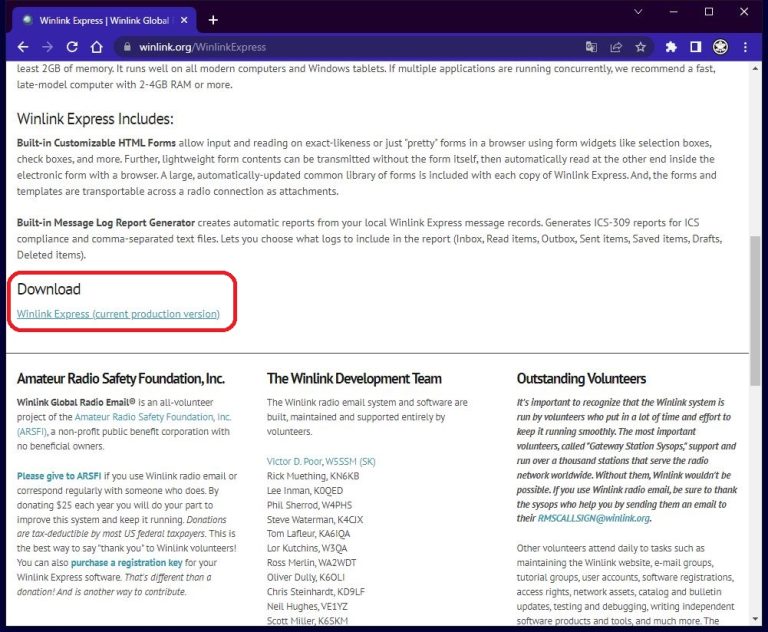The width and height of the screenshot is (768, 632).
Task: Open a new browser tab
Action: coord(213,19)
